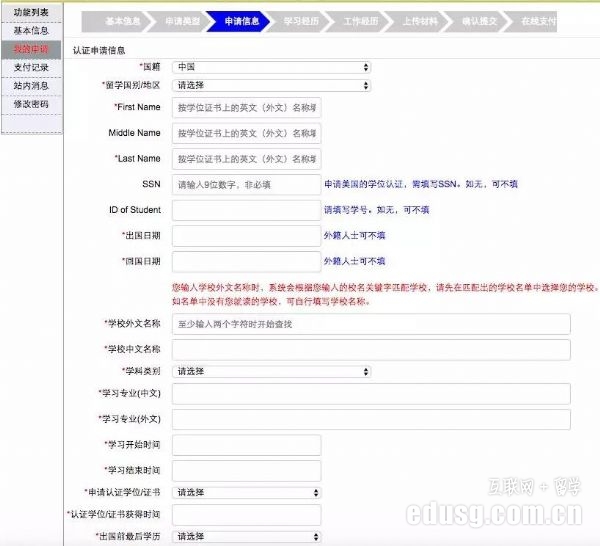Open 我的申请 in the sidebar
The width and height of the screenshot is (600, 546).
[x=31, y=49]
